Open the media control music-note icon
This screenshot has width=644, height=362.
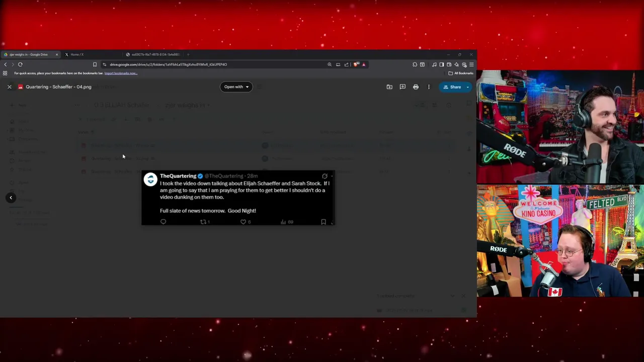(434, 64)
